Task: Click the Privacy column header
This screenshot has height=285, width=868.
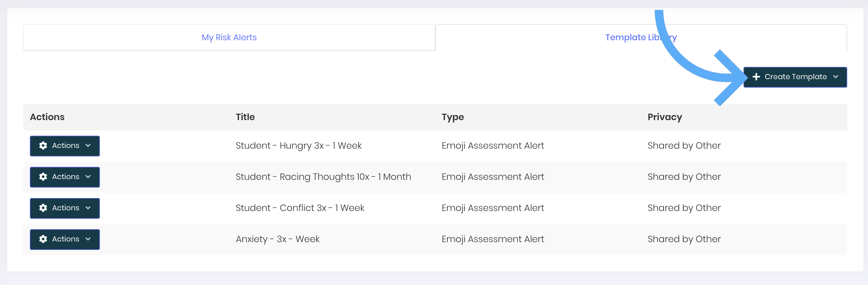Action: [665, 117]
